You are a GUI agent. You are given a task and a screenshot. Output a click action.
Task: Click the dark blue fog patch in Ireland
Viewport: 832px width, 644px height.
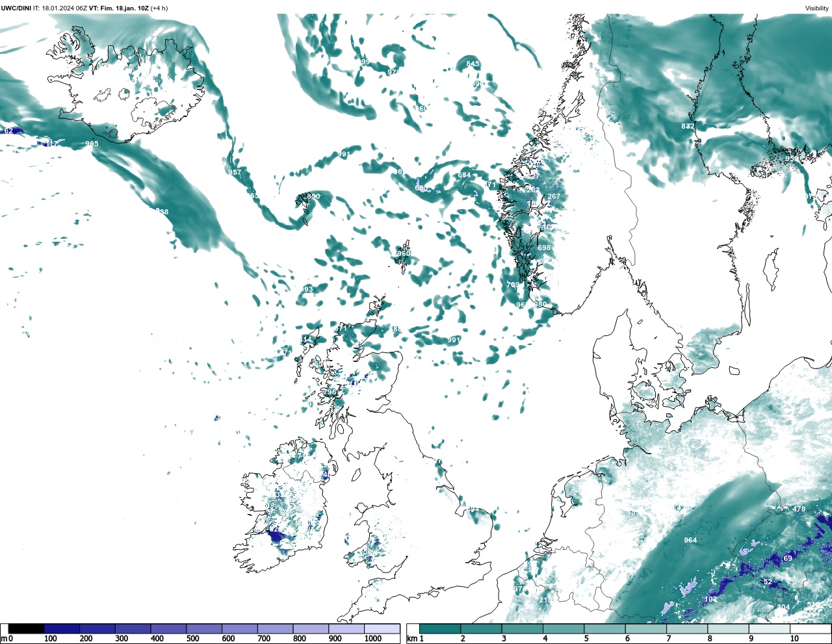(276, 536)
